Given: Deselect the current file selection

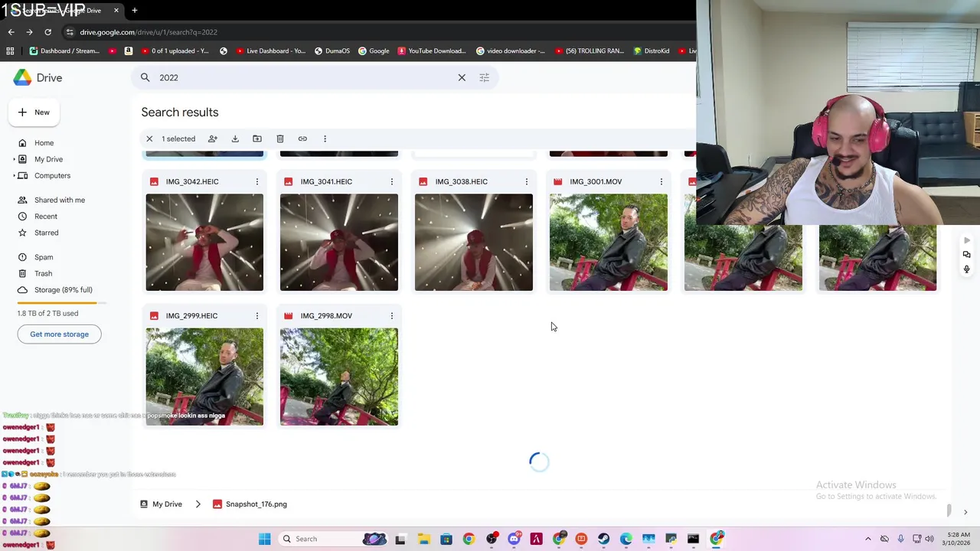Looking at the screenshot, I should click(x=149, y=139).
